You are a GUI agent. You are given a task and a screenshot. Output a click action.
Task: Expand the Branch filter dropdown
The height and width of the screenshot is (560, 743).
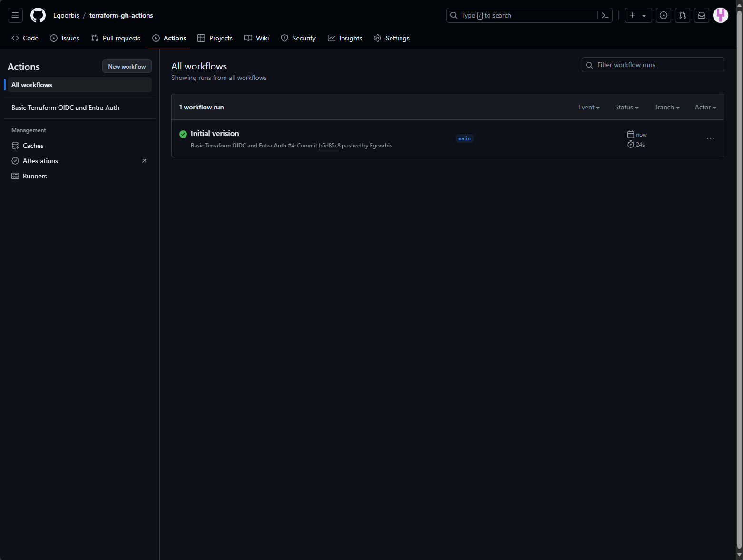tap(666, 108)
